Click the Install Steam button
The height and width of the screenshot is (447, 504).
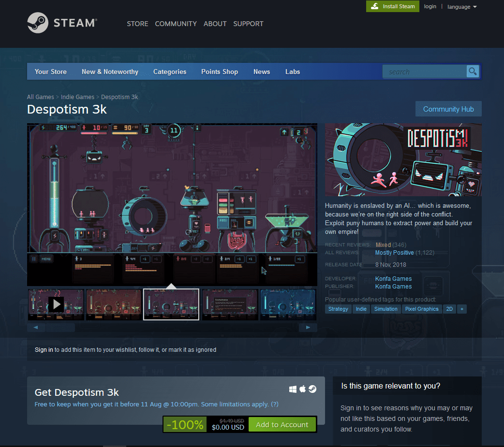point(392,6)
